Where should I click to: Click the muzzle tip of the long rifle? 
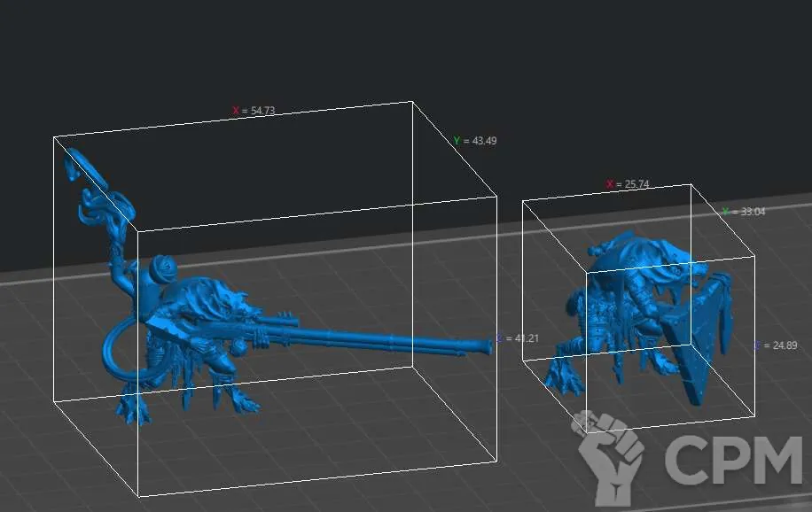point(487,347)
